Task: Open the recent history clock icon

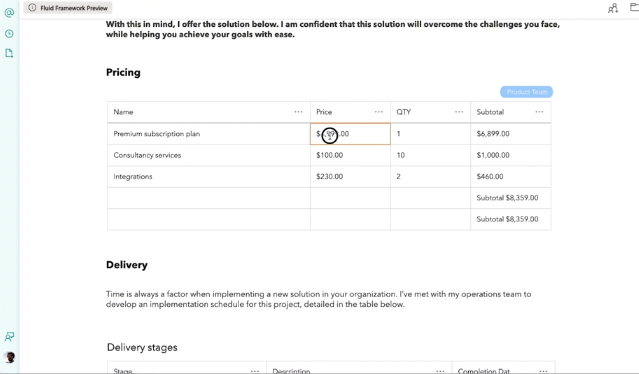Action: (x=9, y=33)
